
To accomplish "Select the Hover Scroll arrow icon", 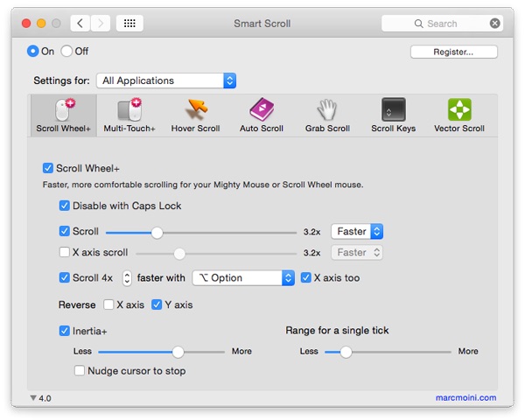I will pos(196,109).
